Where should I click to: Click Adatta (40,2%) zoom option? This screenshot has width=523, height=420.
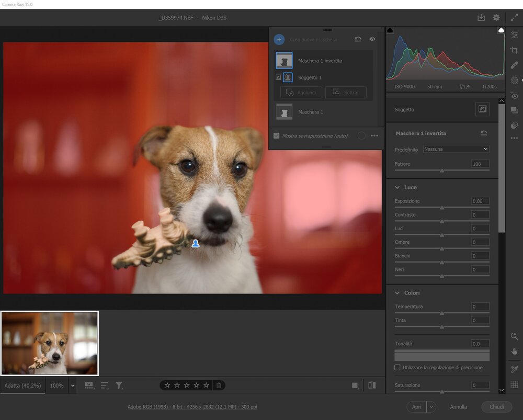coord(22,385)
